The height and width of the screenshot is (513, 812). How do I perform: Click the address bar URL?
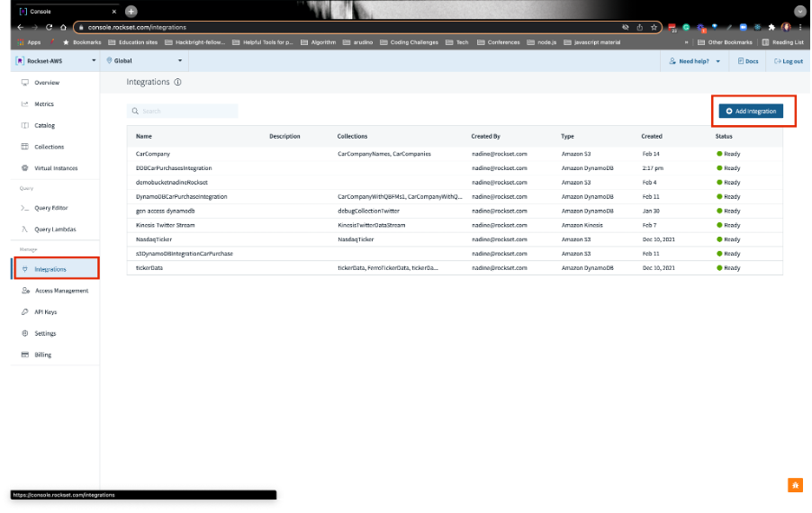click(137, 27)
